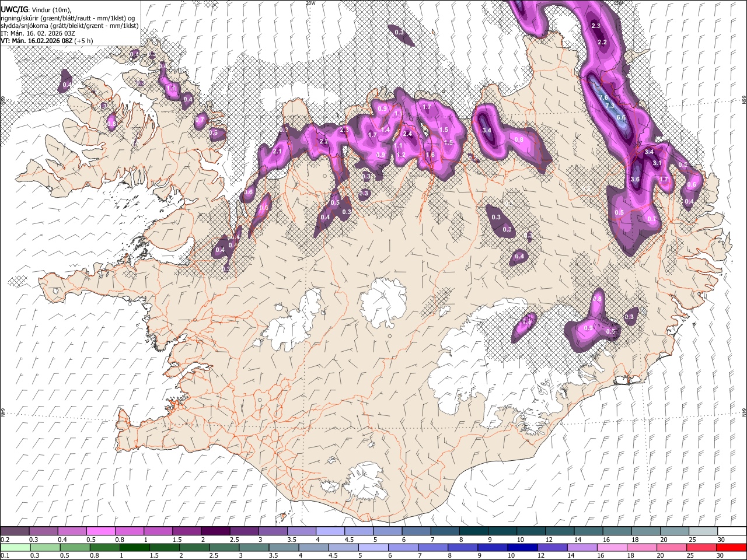
Task: Click the white Mýrdalsjökull glacier near the south coast
Action: (x=366, y=481)
